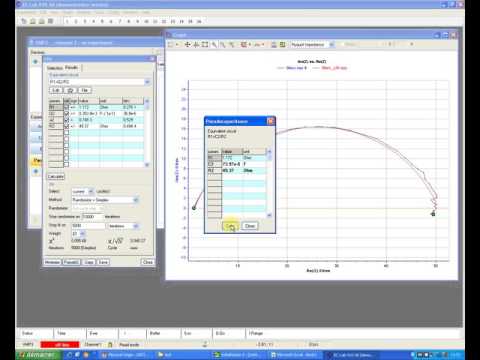Toggle the a2 parameter checkbox in third row
Image resolution: width=480 pixels, height=360 pixels.
66,120
